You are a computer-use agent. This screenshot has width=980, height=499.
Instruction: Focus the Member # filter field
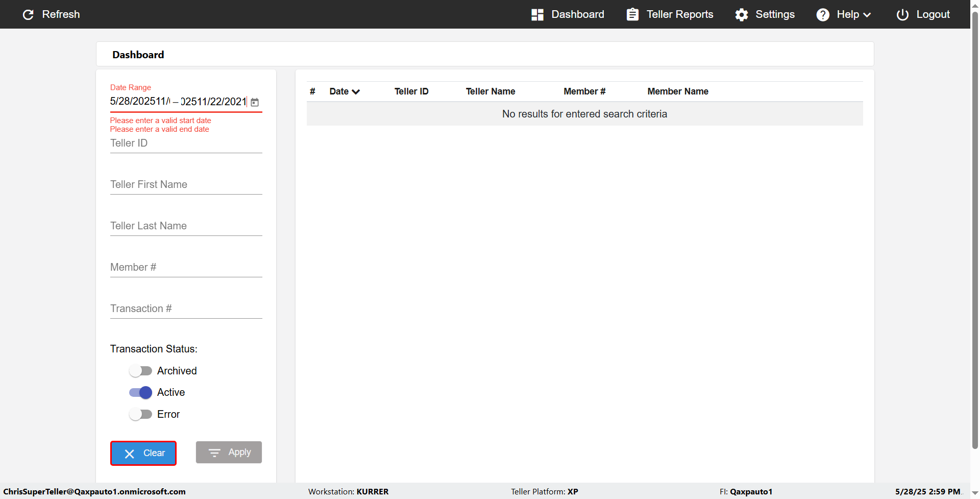tap(186, 268)
